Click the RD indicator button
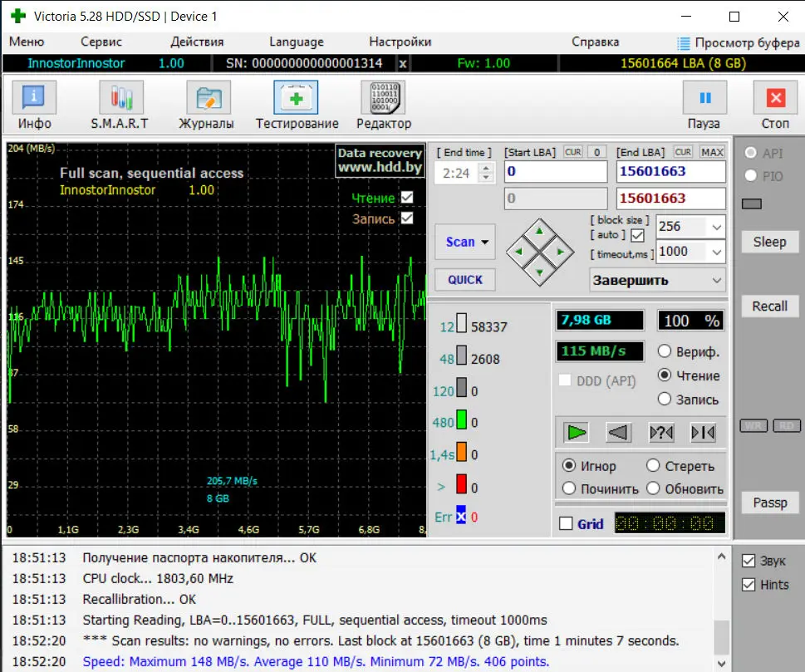Image resolution: width=805 pixels, height=672 pixels. tap(787, 425)
